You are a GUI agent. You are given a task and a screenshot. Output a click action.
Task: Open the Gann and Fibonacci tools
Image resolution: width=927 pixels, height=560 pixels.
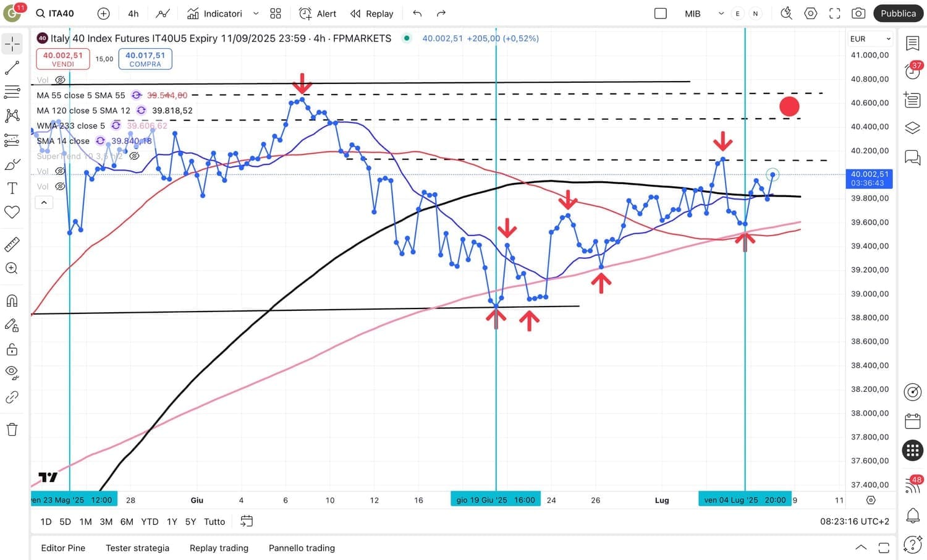click(12, 92)
